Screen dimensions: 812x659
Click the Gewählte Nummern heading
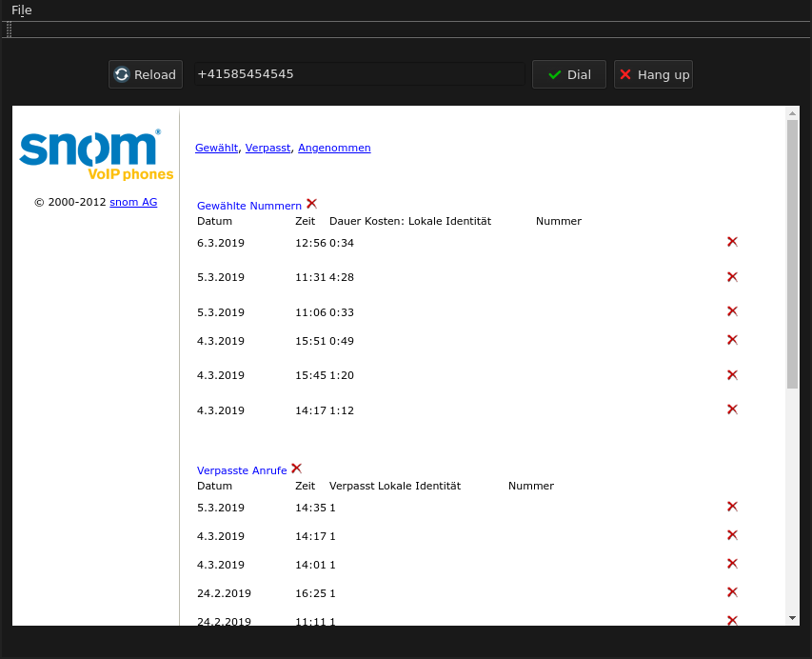point(249,206)
